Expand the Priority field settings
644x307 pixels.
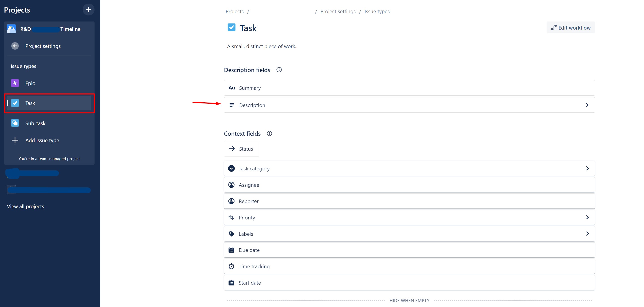pos(588,217)
